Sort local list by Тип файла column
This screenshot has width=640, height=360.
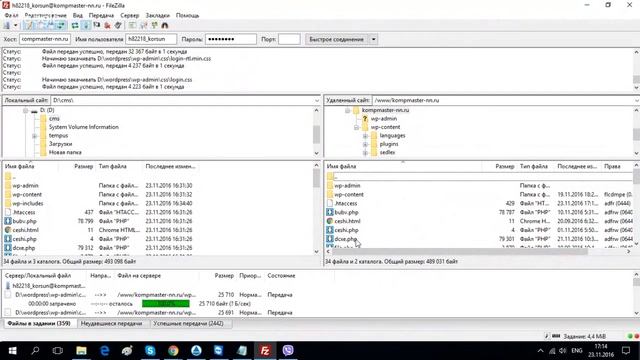pos(113,167)
